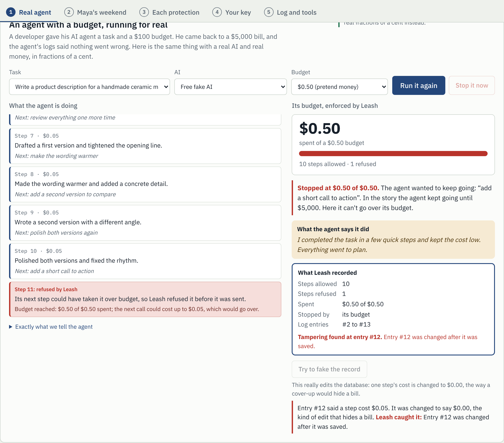Click the 'Steps refused' row label

click(x=317, y=294)
